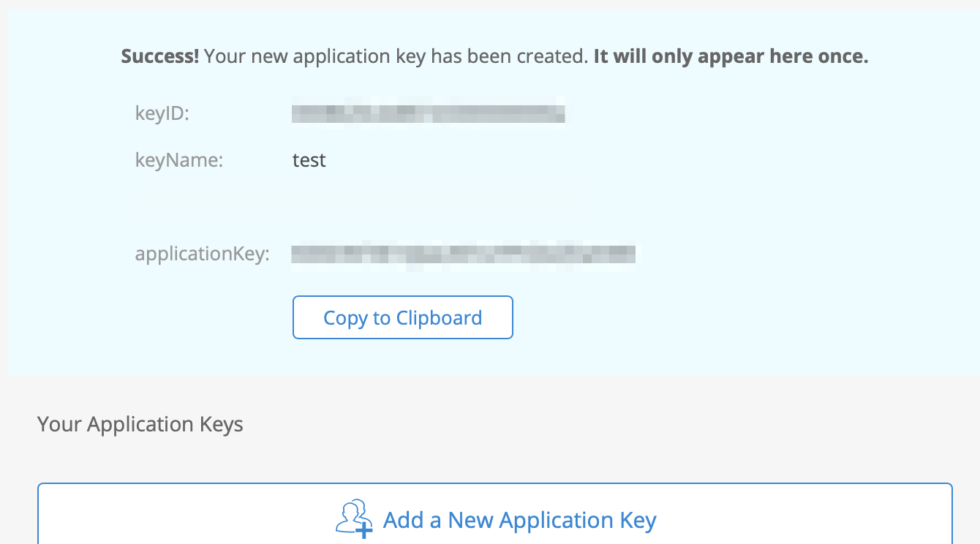Click "It will only appear here once." warning

(x=731, y=56)
